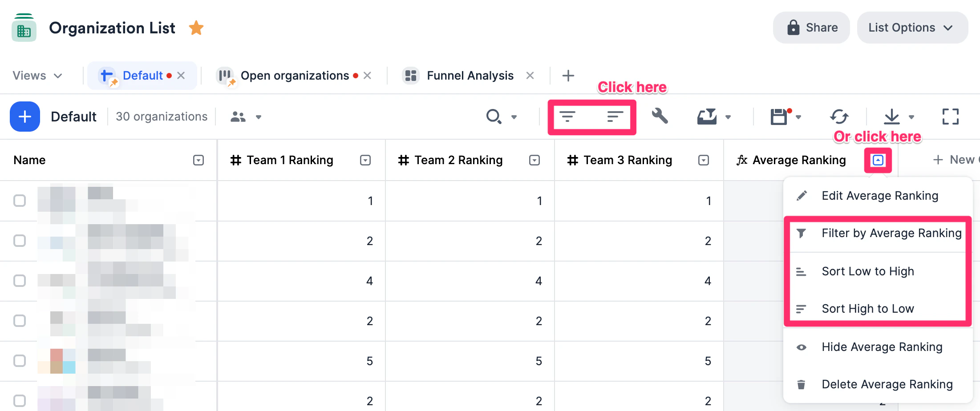Click the blue add record button
Screen dimensions: 980x411
[x=25, y=117]
